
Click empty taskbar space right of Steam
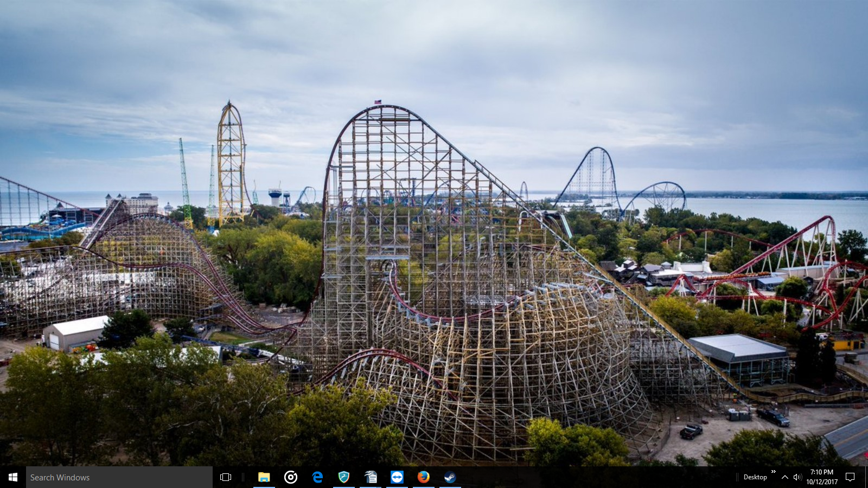[x=597, y=477]
